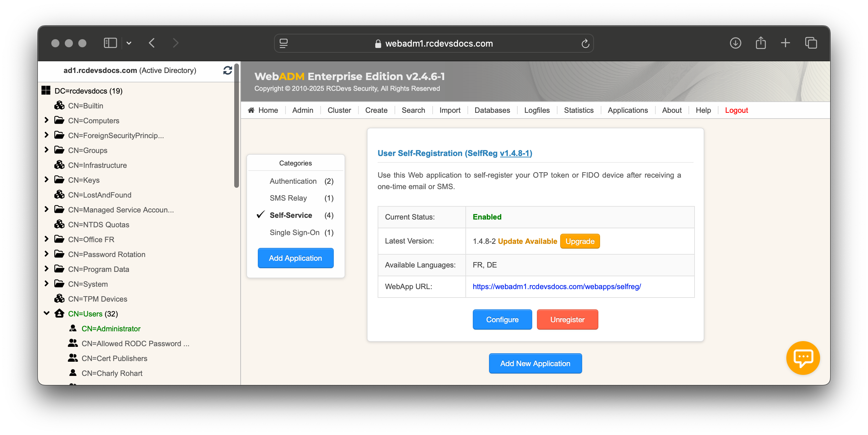
Task: Show Safari downloads
Action: 735,43
